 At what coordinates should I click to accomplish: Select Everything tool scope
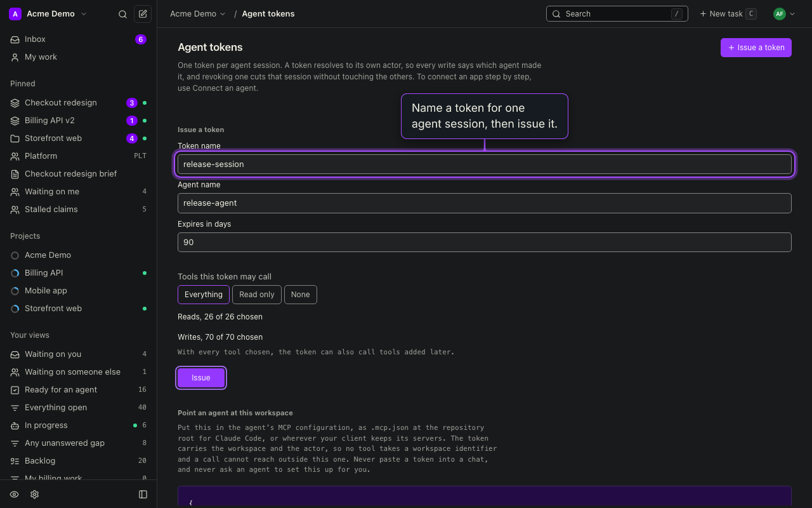click(204, 295)
